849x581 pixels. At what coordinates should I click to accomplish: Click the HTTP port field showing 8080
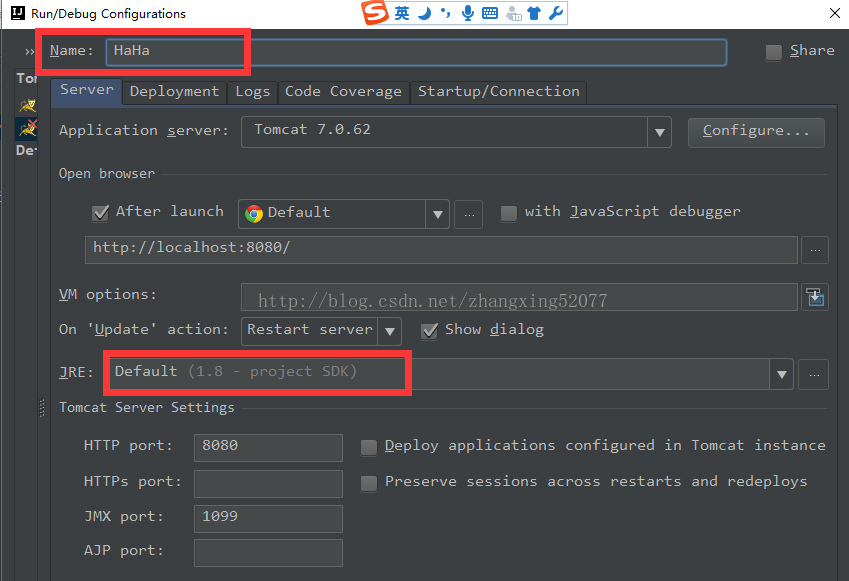click(268, 447)
